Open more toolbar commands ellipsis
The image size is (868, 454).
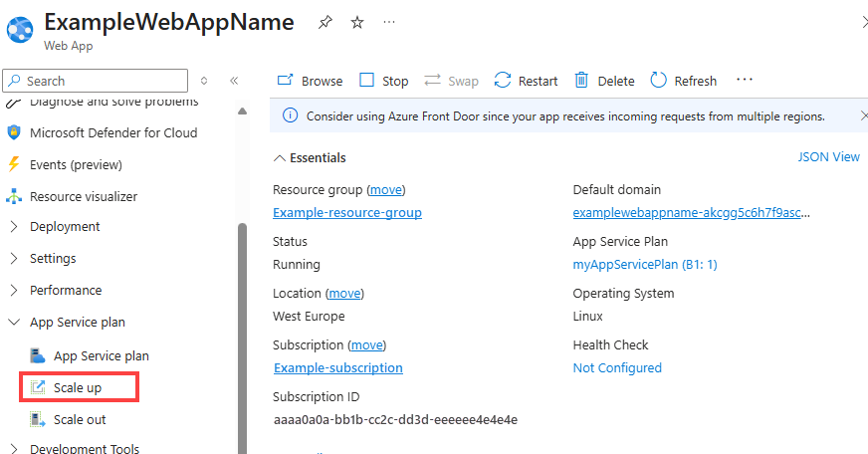(x=745, y=81)
